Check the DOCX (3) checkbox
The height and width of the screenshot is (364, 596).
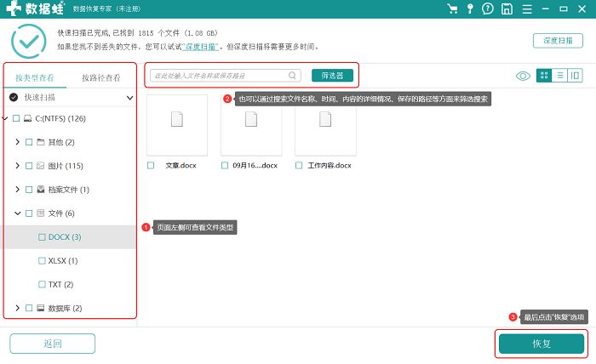click(42, 236)
